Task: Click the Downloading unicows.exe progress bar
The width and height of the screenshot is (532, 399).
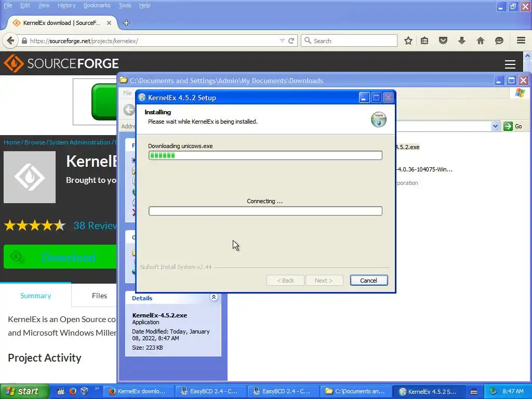Action: click(265, 155)
